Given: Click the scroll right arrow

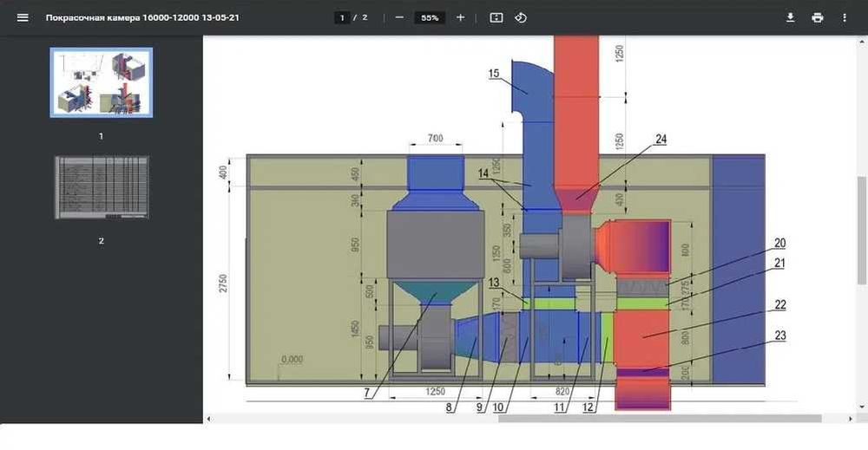Looking at the screenshot, I should (x=851, y=419).
